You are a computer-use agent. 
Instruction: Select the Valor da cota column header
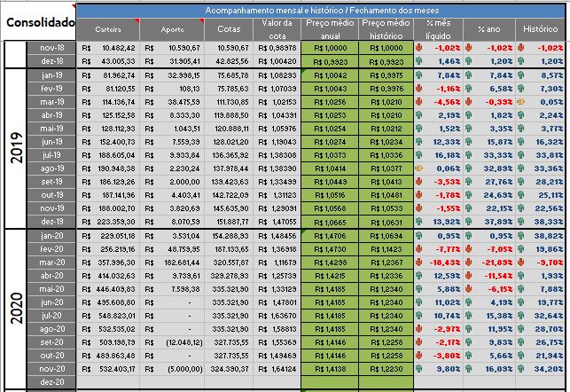click(277, 29)
